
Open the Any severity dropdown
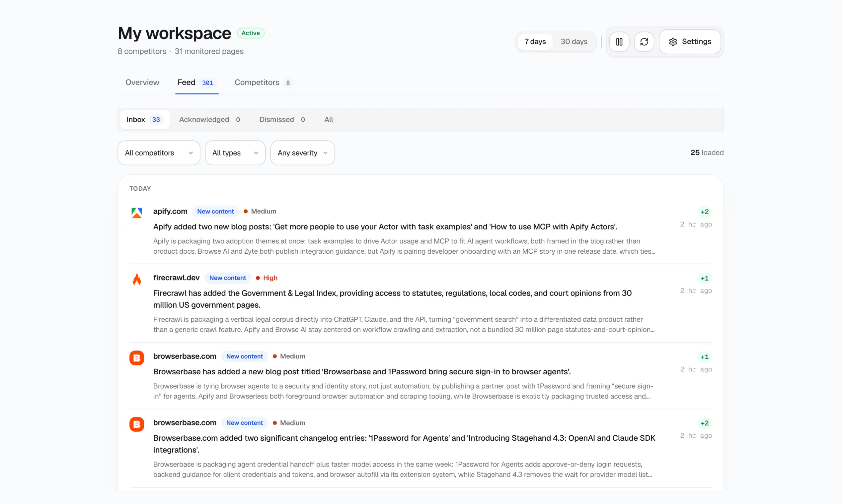[x=302, y=153]
